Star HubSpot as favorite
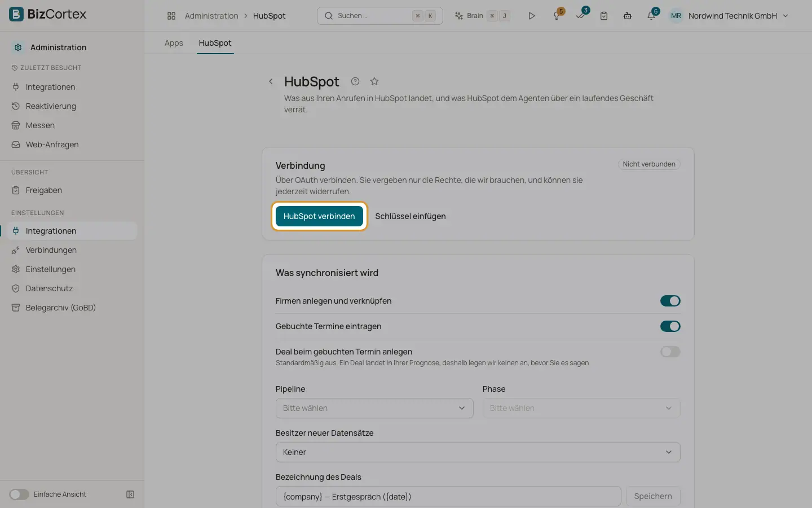 click(x=374, y=81)
